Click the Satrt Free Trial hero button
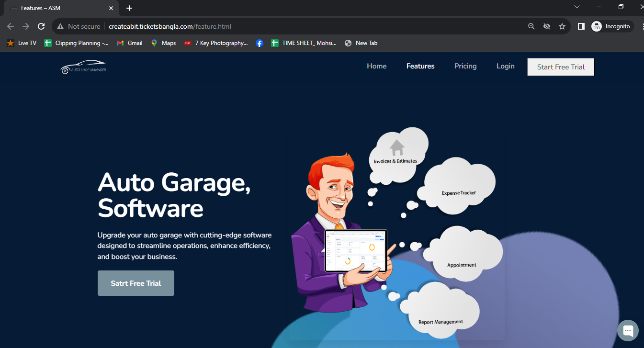 [136, 283]
